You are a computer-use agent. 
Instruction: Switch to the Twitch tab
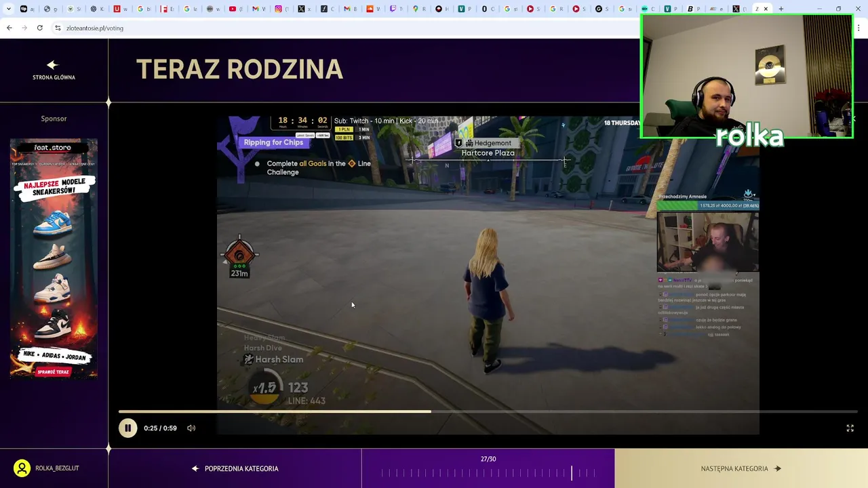[x=396, y=9]
